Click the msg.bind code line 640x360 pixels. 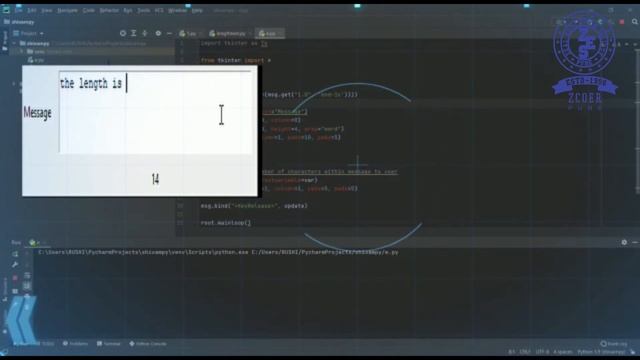click(254, 206)
